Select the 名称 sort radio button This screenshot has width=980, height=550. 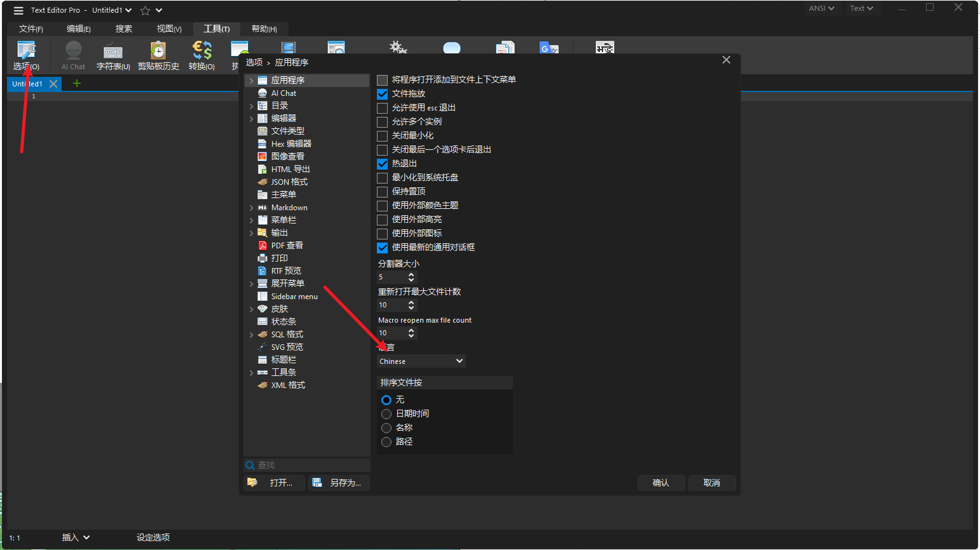coord(386,427)
